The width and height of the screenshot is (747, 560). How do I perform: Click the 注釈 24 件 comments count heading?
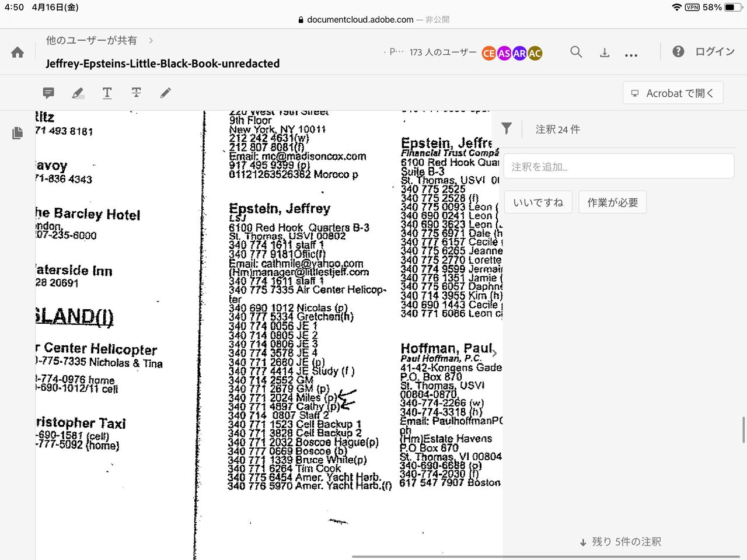click(558, 129)
